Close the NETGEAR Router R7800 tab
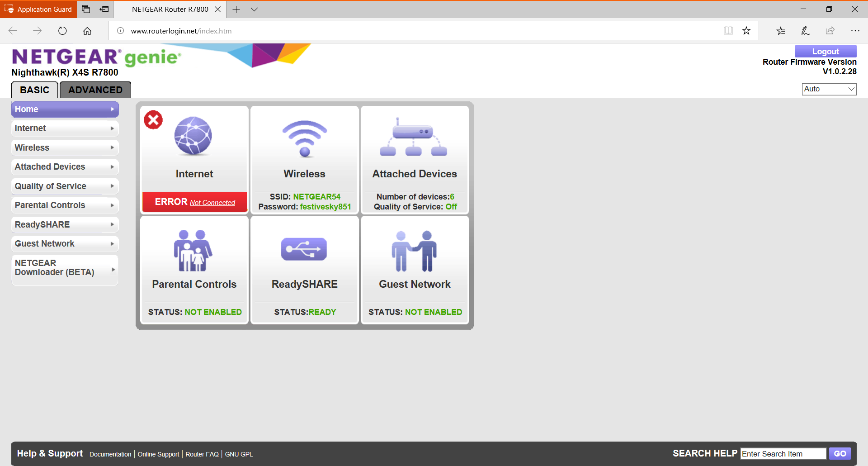 click(x=218, y=9)
